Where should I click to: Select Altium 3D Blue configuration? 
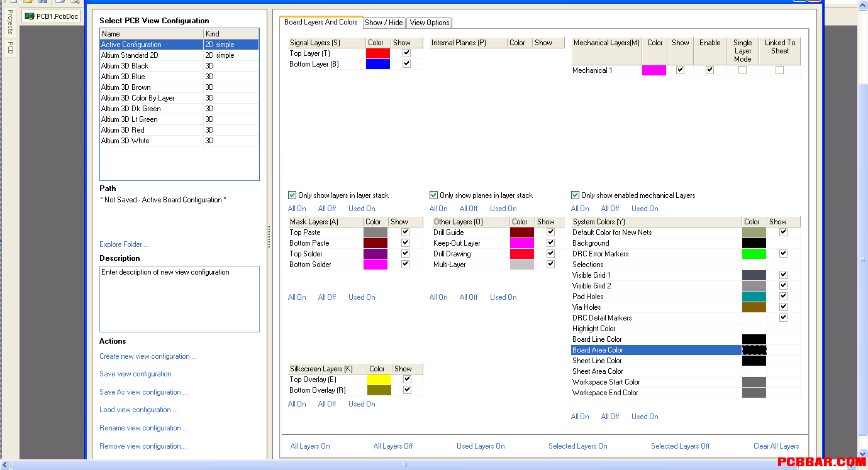tap(179, 77)
